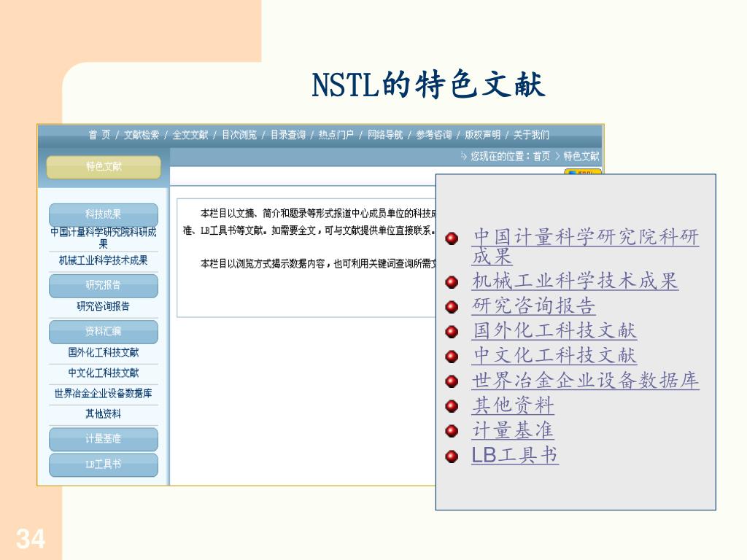This screenshot has width=747, height=560.
Task: Open sidebar link 中文化工科技文献
Action: (104, 373)
